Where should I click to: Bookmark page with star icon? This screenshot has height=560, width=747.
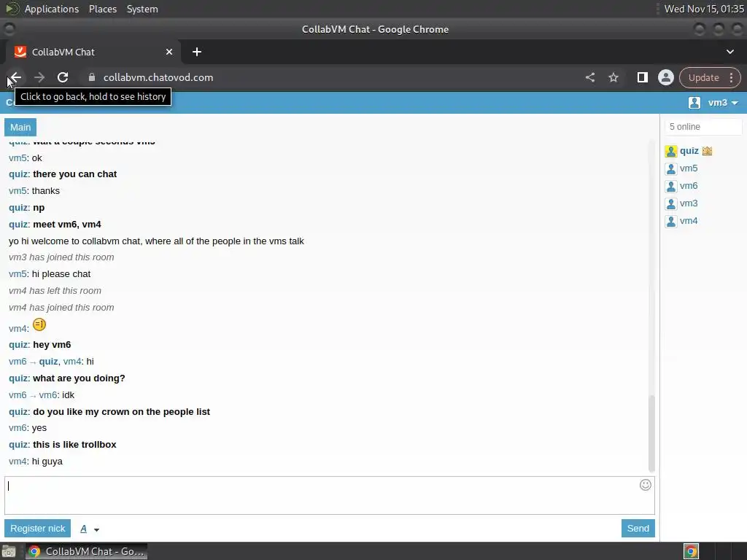(x=614, y=77)
